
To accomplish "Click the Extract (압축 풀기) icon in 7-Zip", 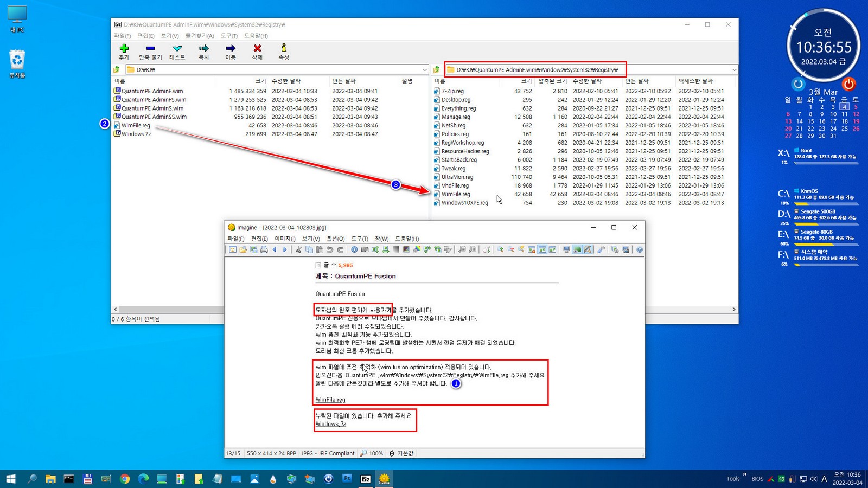I will 150,52.
